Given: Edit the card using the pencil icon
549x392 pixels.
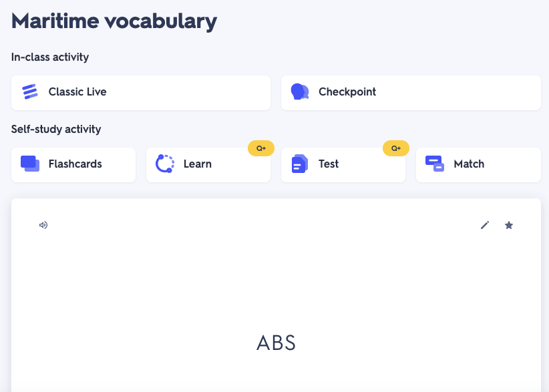Looking at the screenshot, I should pyautogui.click(x=485, y=225).
